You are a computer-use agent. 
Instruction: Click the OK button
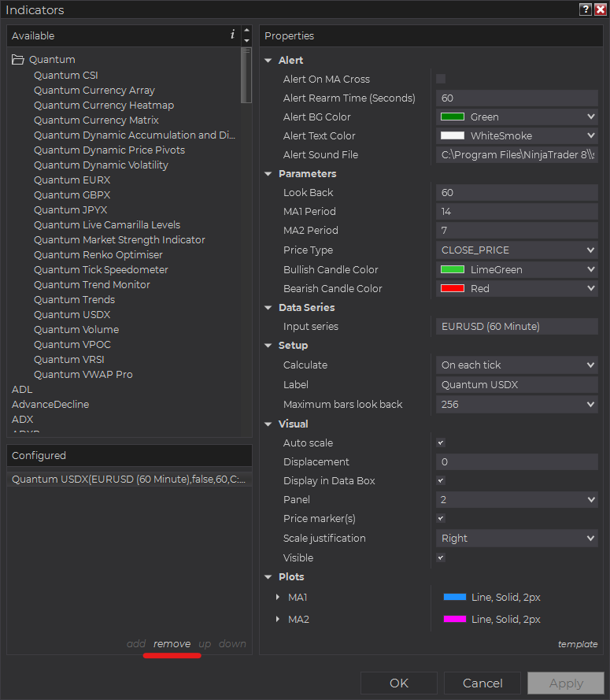coord(399,683)
